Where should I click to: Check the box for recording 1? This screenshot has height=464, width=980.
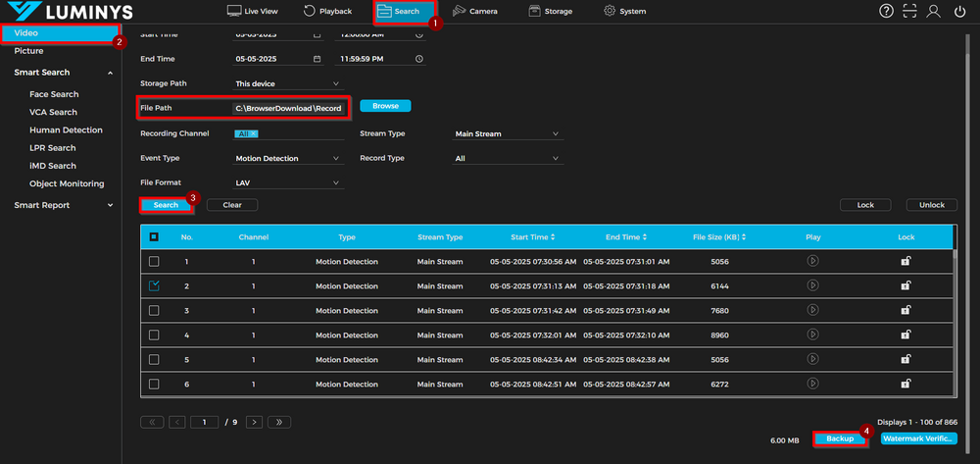[x=154, y=262]
